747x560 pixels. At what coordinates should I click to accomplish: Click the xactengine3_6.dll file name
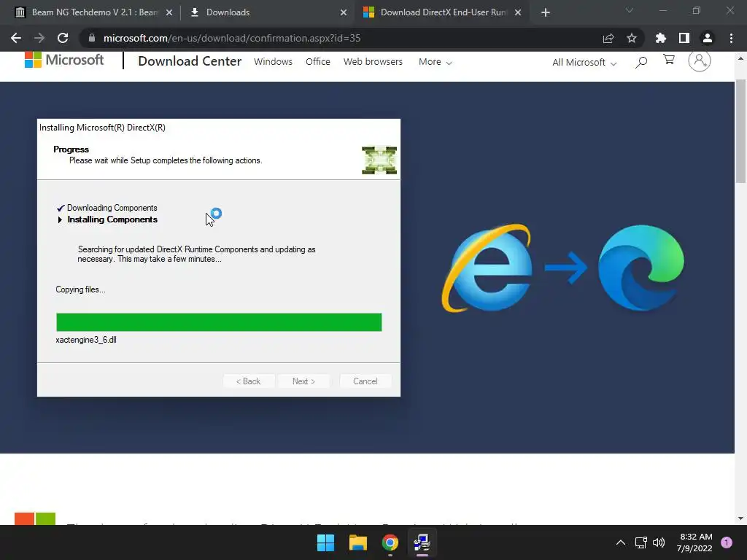(x=86, y=340)
